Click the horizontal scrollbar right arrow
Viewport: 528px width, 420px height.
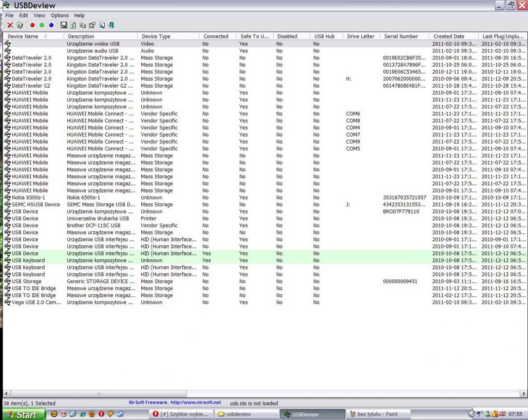click(523, 394)
